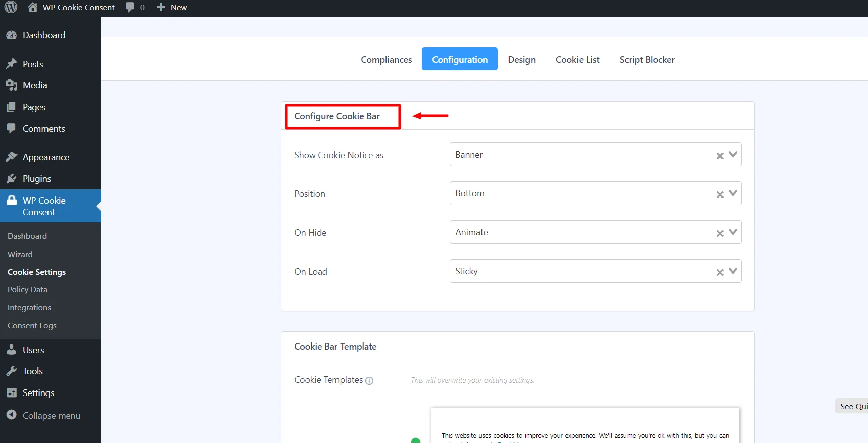This screenshot has height=443, width=868.
Task: Click the Tools wrench icon
Action: point(11,371)
